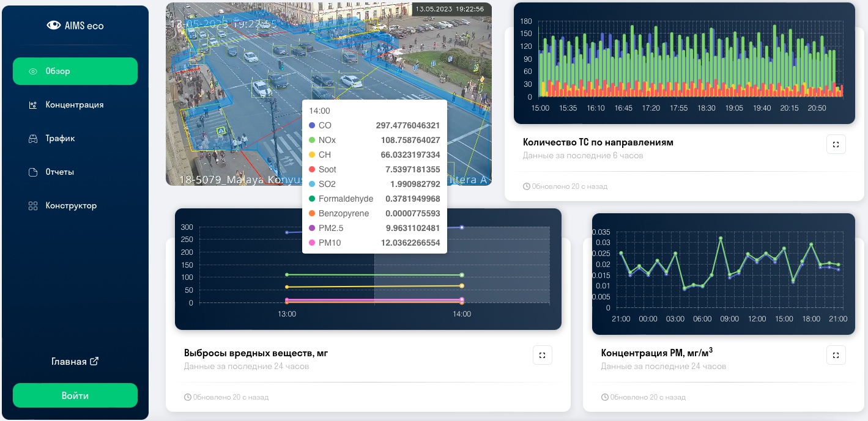Follow the Главная link
The width and height of the screenshot is (868, 421).
[x=69, y=362]
